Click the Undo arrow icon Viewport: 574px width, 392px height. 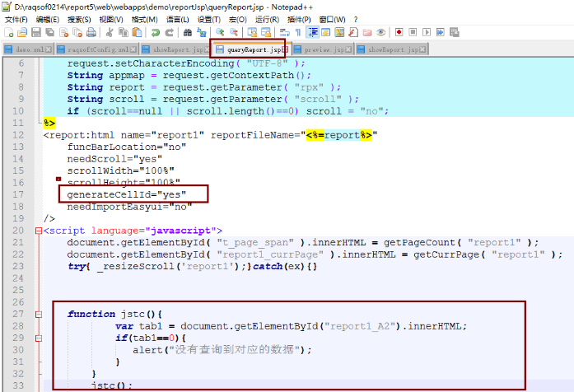[x=155, y=33]
